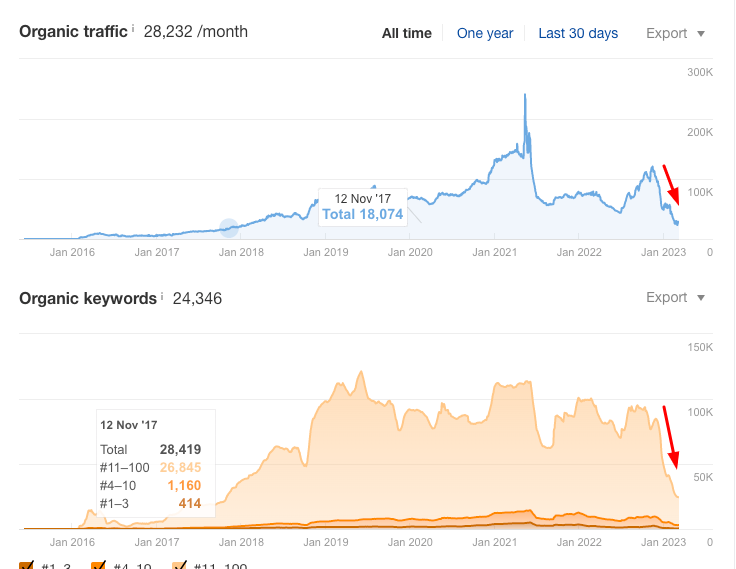Click the 28,232 /month traffic value
This screenshot has height=569, width=736.
pyautogui.click(x=195, y=31)
